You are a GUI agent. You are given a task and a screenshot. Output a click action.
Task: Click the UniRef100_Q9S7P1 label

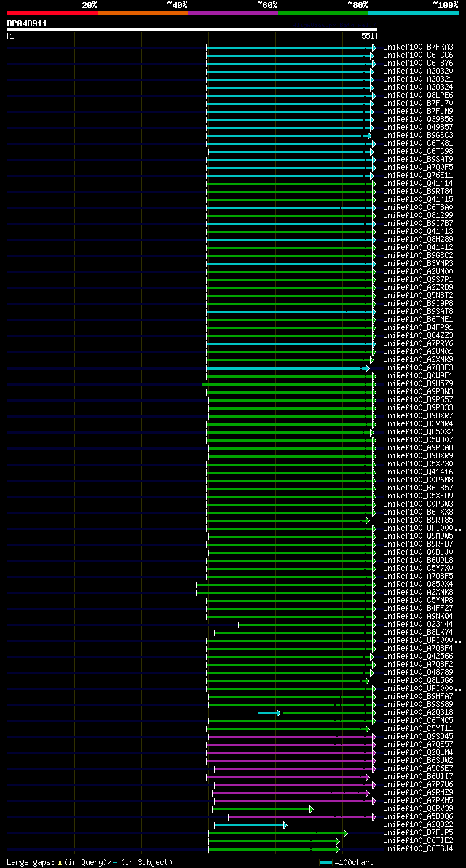pyautogui.click(x=418, y=280)
